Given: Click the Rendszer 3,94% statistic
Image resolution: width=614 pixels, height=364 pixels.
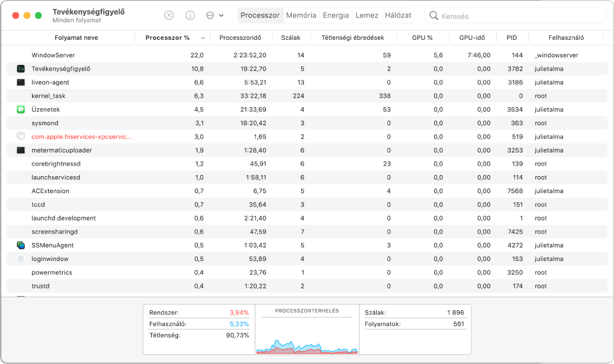Looking at the screenshot, I should pos(199,313).
